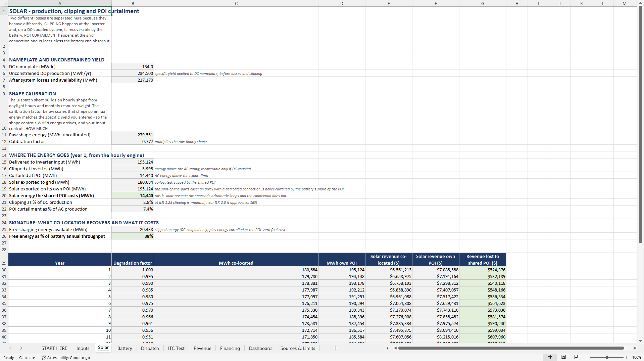The height and width of the screenshot is (361, 644).
Task: Click Clipped at inverter value 5,998
Action: coord(133,169)
